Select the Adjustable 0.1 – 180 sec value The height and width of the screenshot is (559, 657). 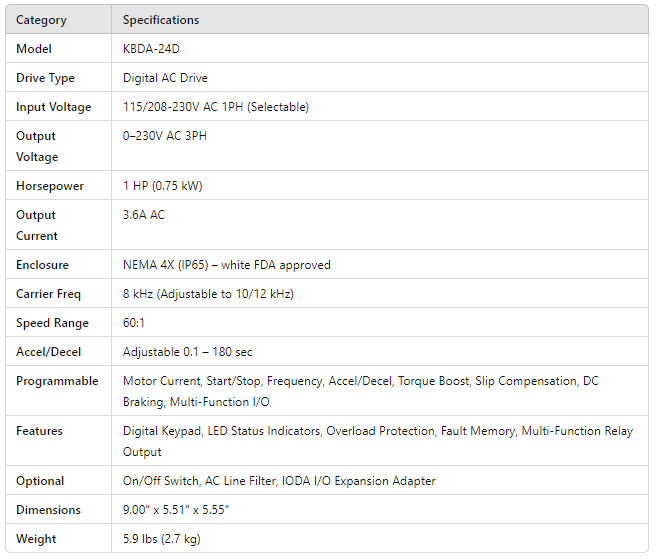[x=187, y=352]
